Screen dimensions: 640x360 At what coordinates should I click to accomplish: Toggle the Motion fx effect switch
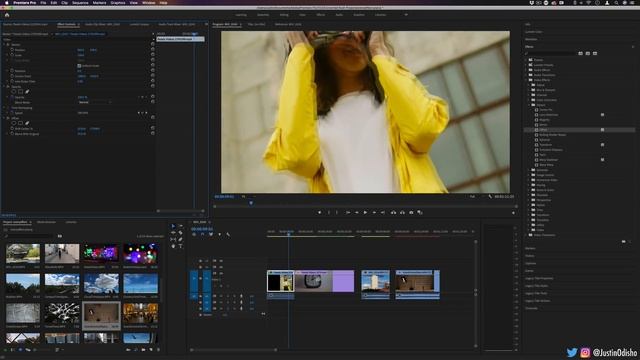(8, 44)
